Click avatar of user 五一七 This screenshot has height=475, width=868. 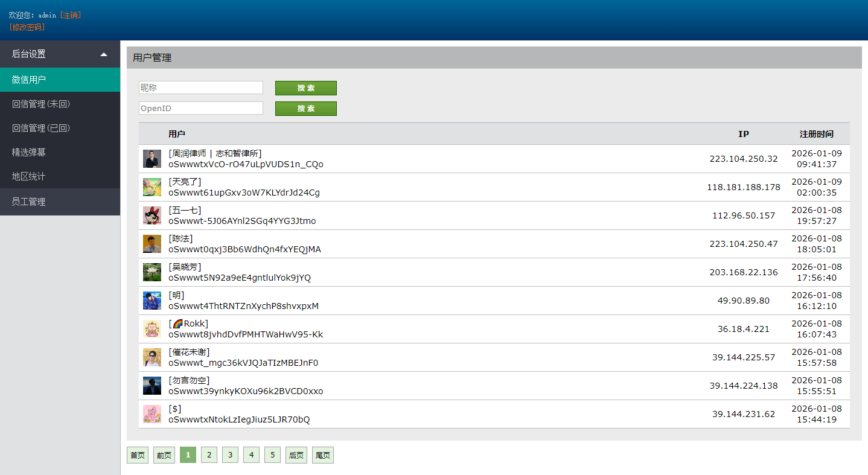pos(152,215)
